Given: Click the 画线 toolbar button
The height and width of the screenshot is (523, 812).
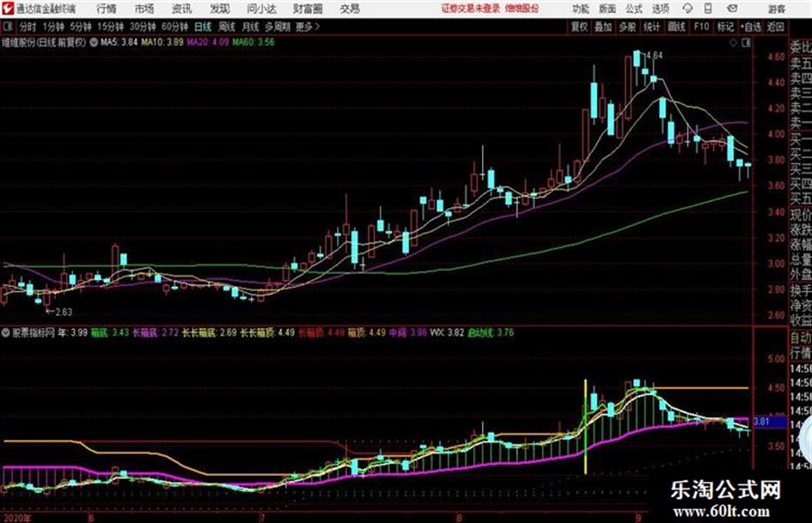Looking at the screenshot, I should click(676, 27).
